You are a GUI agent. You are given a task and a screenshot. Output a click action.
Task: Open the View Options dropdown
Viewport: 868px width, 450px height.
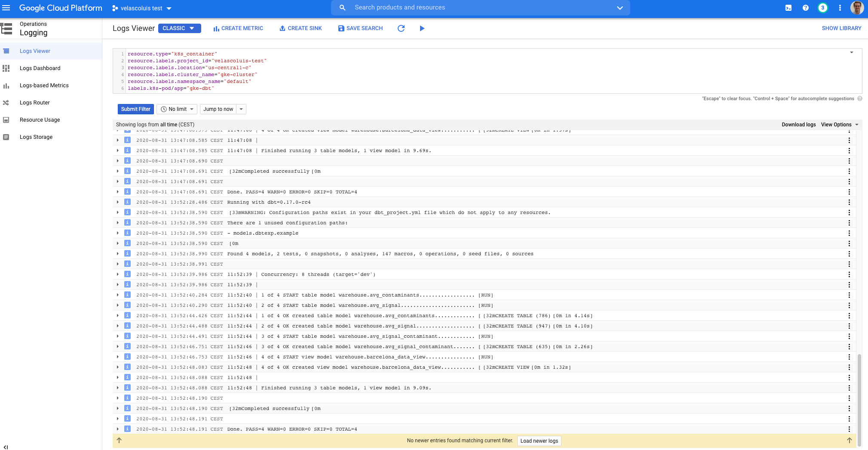840,125
